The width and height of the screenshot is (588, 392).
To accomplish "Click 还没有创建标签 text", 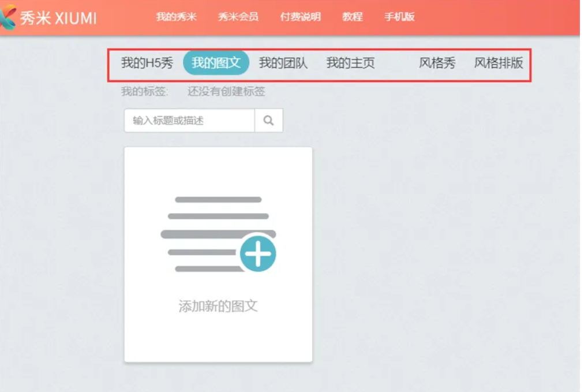I will (x=227, y=91).
